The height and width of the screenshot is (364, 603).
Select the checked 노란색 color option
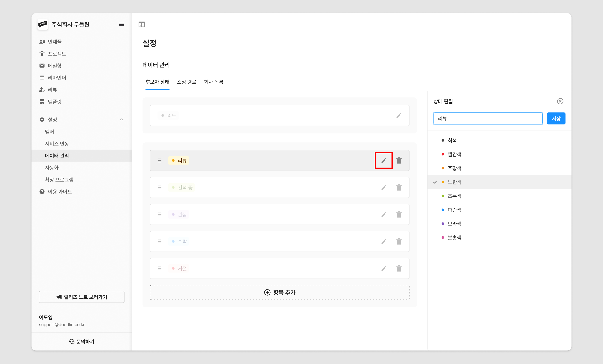[454, 182]
